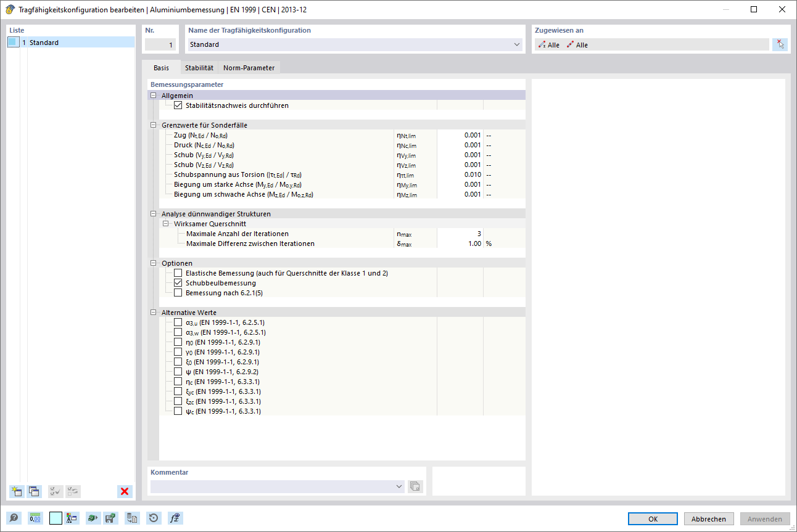Collapse the Alternative Werte section

click(x=153, y=313)
